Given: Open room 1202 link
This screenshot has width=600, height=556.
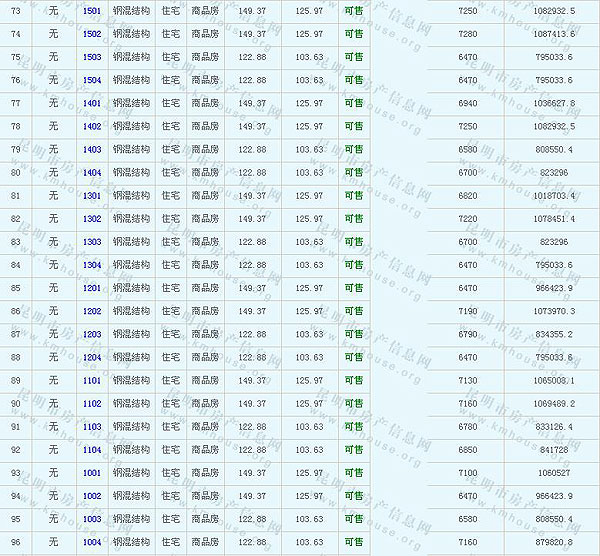Looking at the screenshot, I should (x=92, y=311).
